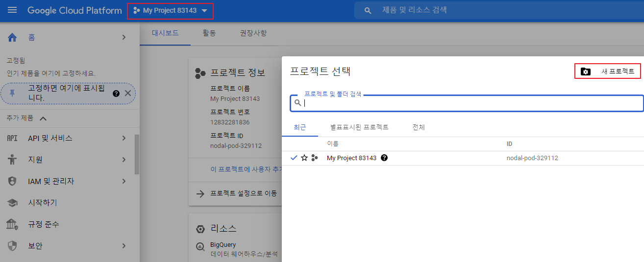Click the Google Cloud Platform logo
This screenshot has height=262, width=644.
pyautogui.click(x=74, y=10)
